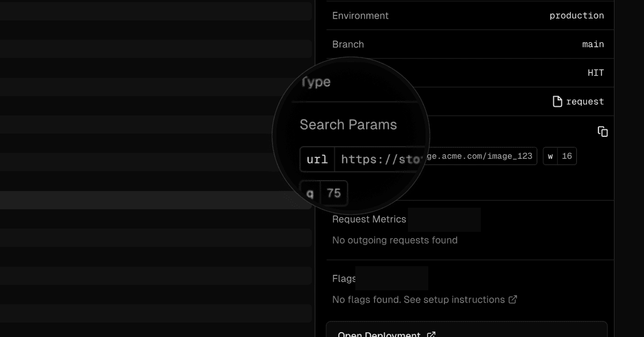Click the copy icon beside Search Params
The height and width of the screenshot is (337, 644).
603,131
